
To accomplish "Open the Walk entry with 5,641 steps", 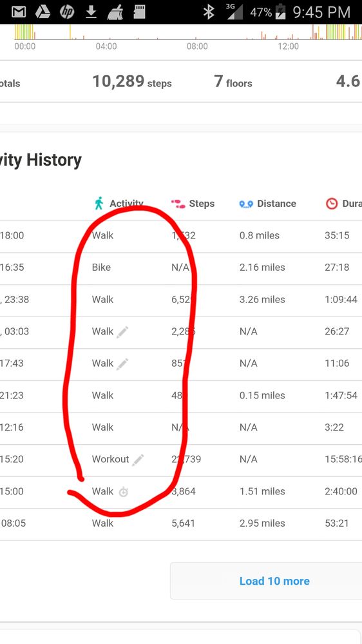I will click(x=181, y=523).
